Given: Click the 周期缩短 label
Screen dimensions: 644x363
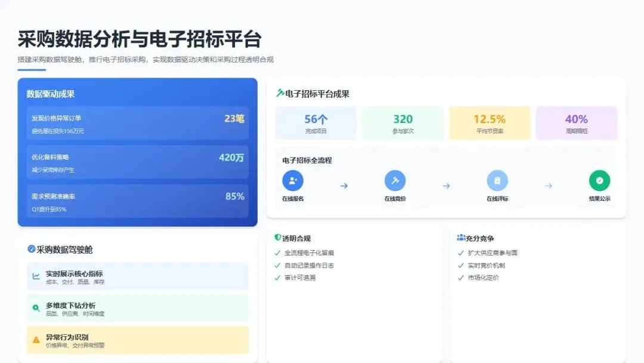Looking at the screenshot, I should (x=576, y=131).
